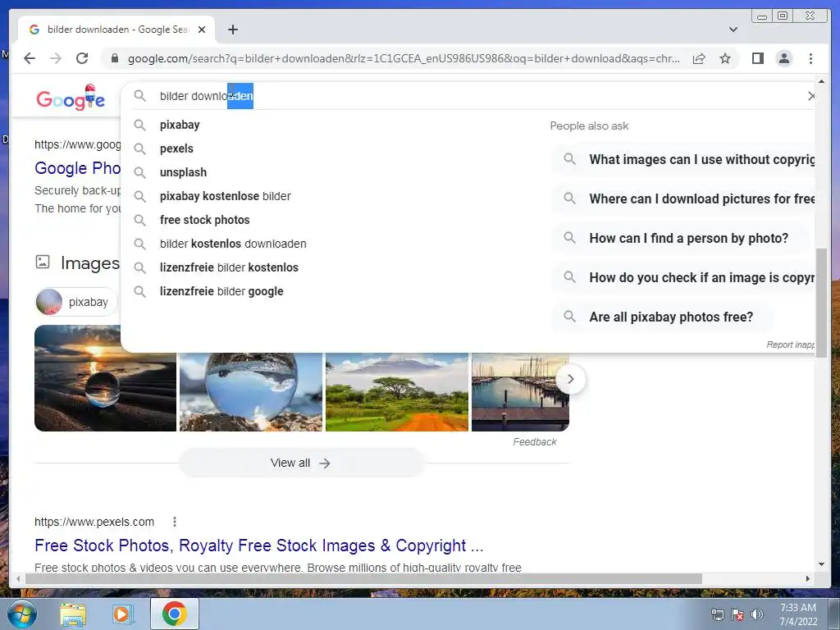Click the URL in the address bar

tap(404, 58)
